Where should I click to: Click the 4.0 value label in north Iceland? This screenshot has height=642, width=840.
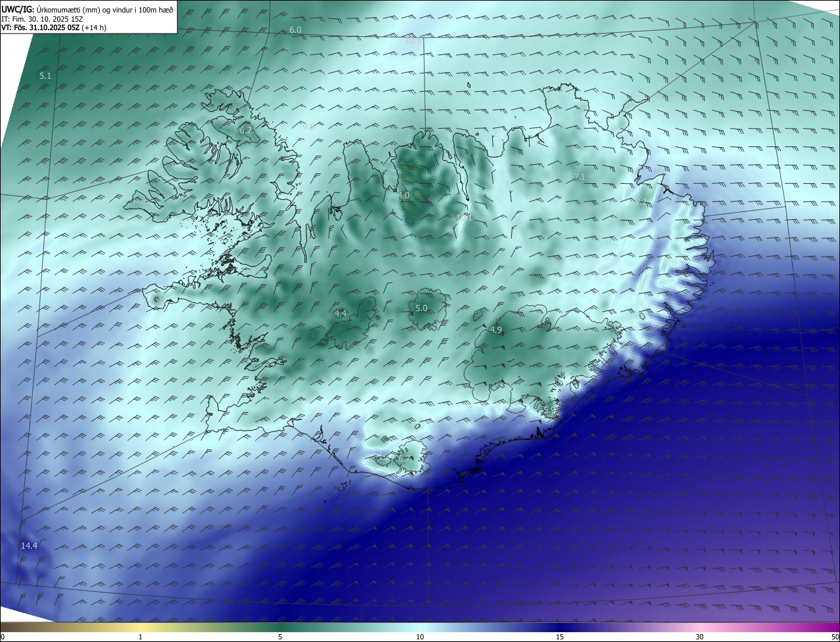(404, 196)
